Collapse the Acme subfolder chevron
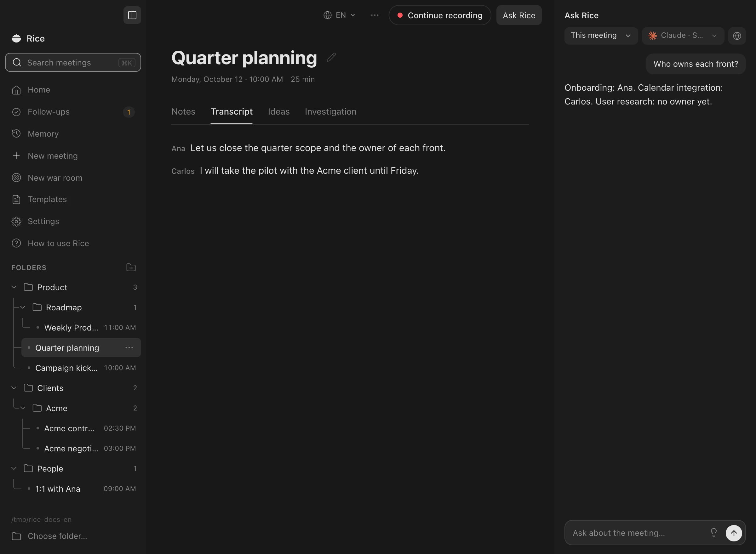The image size is (756, 554). 23,408
